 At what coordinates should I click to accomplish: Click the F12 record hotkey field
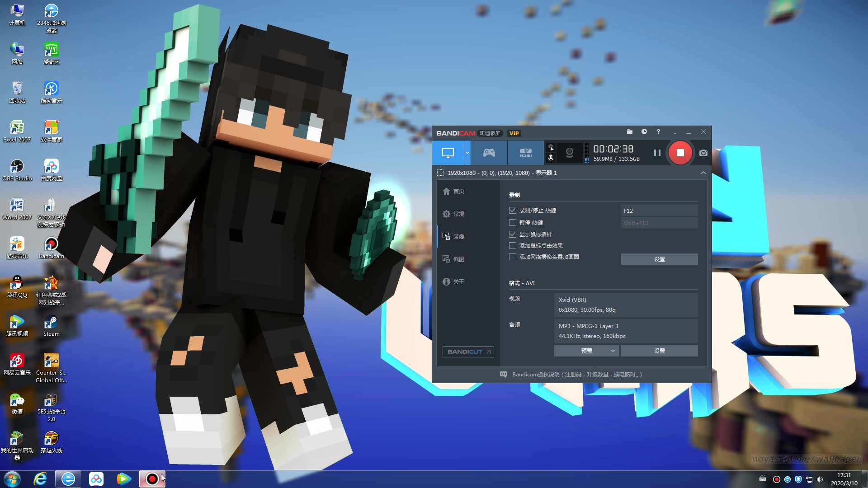click(659, 211)
